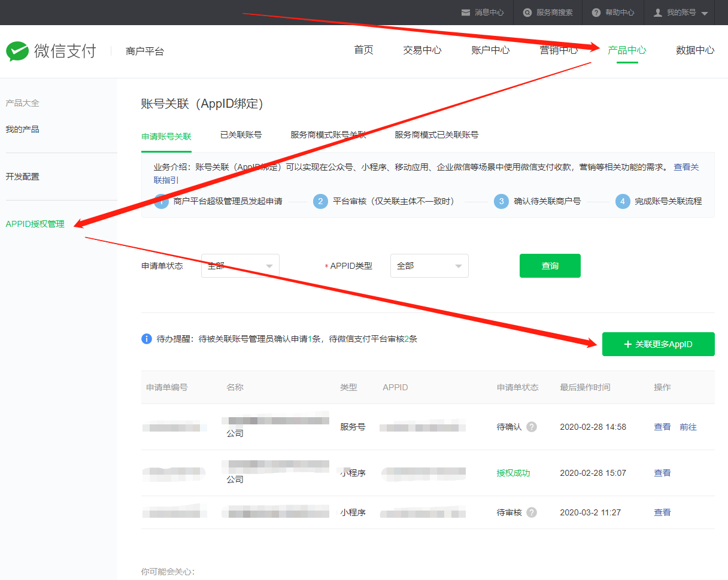Click the message center envelope icon
This screenshot has height=580, width=728.
coord(465,13)
